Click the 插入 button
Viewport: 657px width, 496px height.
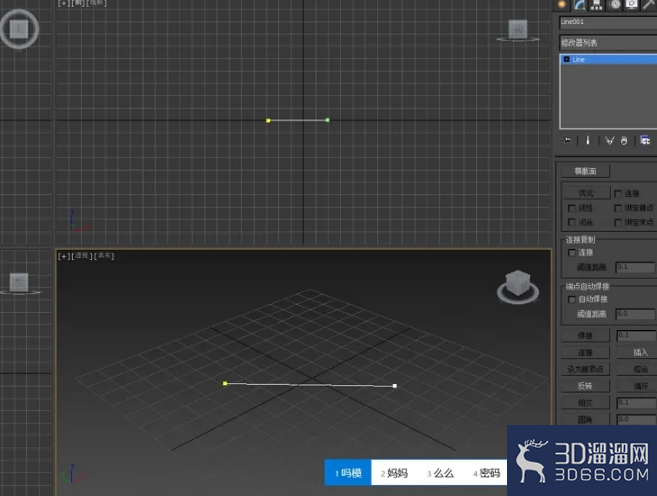pyautogui.click(x=637, y=352)
